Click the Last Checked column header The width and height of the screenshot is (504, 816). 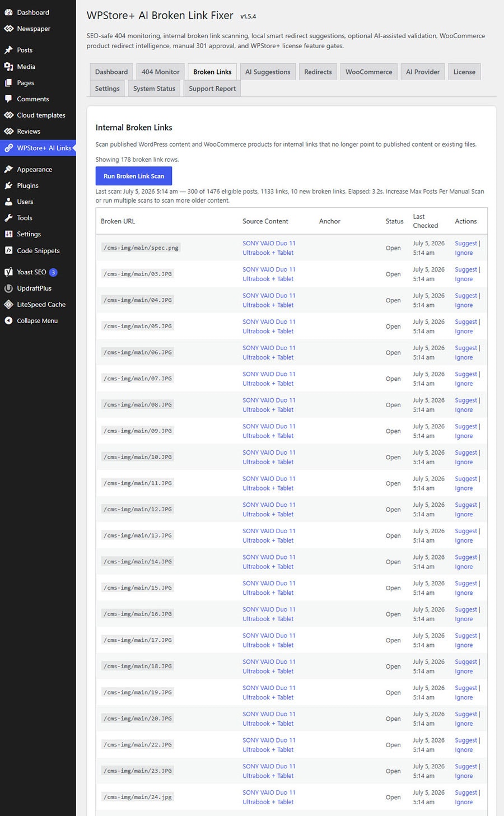point(426,221)
